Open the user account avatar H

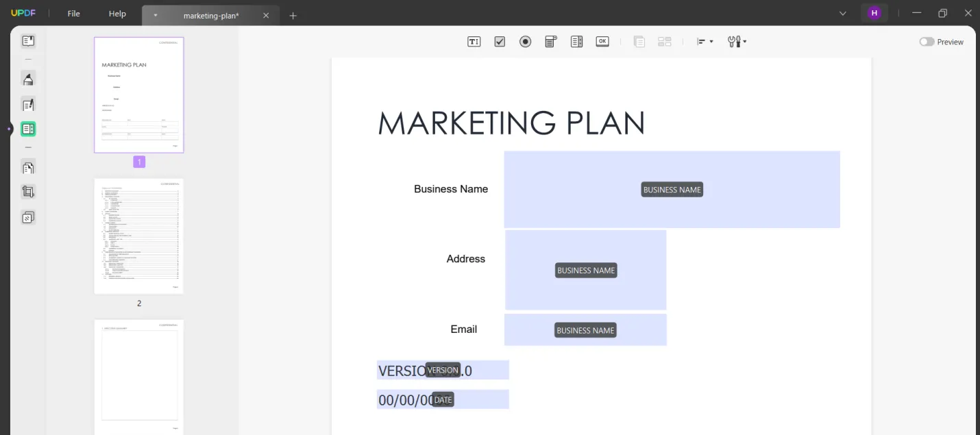[x=874, y=13]
